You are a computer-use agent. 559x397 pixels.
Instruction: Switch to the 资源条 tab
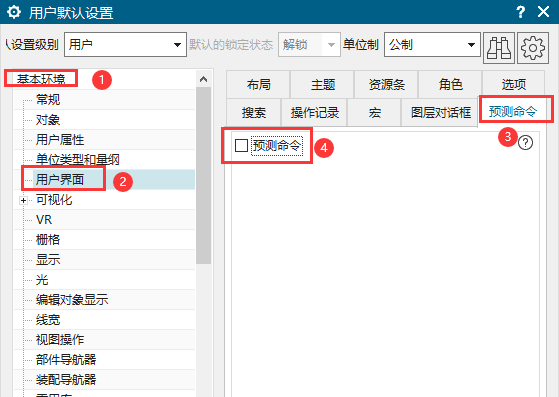tap(386, 84)
